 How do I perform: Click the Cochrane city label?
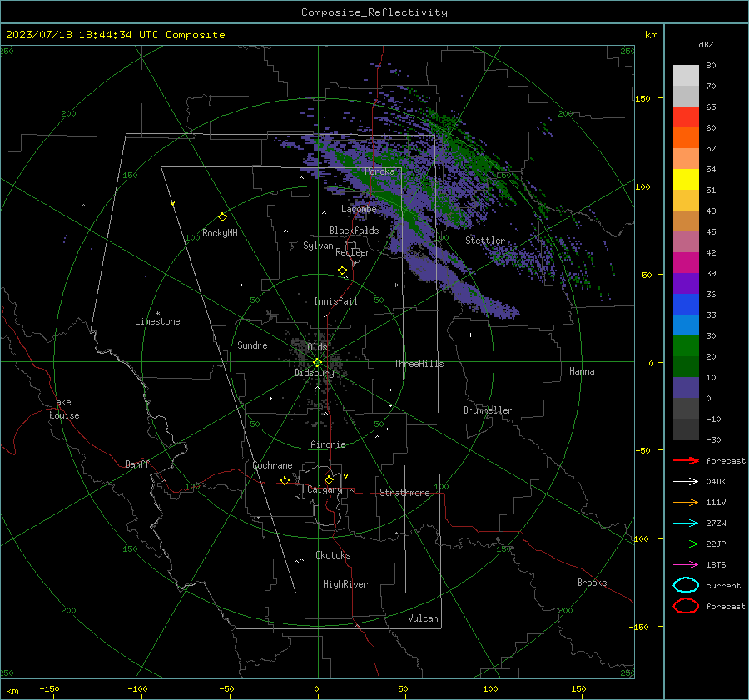272,465
